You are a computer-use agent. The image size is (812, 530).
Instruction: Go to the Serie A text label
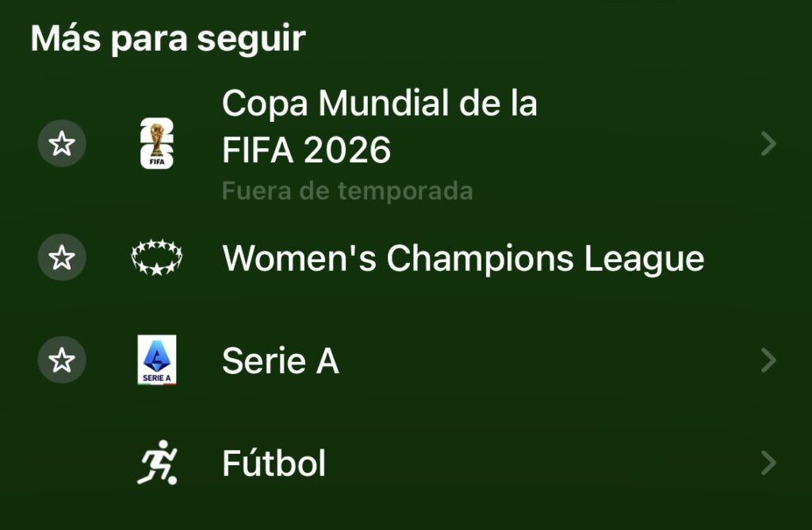point(281,361)
